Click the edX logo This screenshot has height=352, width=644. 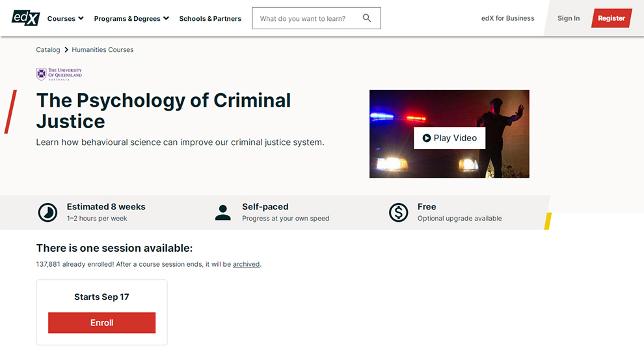25,18
